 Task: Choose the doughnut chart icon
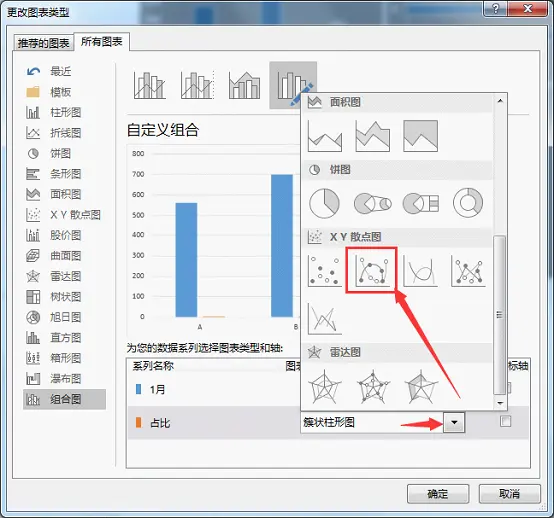point(468,203)
